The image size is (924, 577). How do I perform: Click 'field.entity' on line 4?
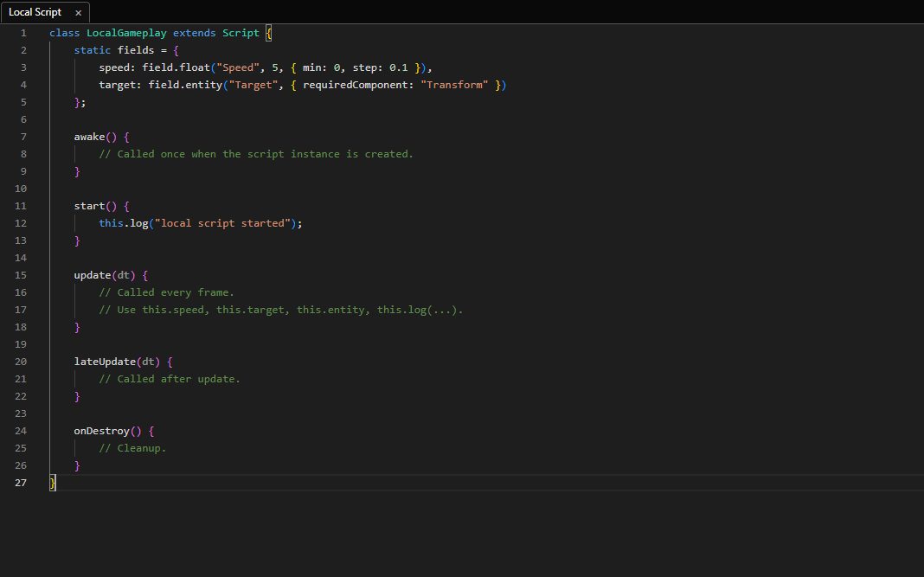186,85
